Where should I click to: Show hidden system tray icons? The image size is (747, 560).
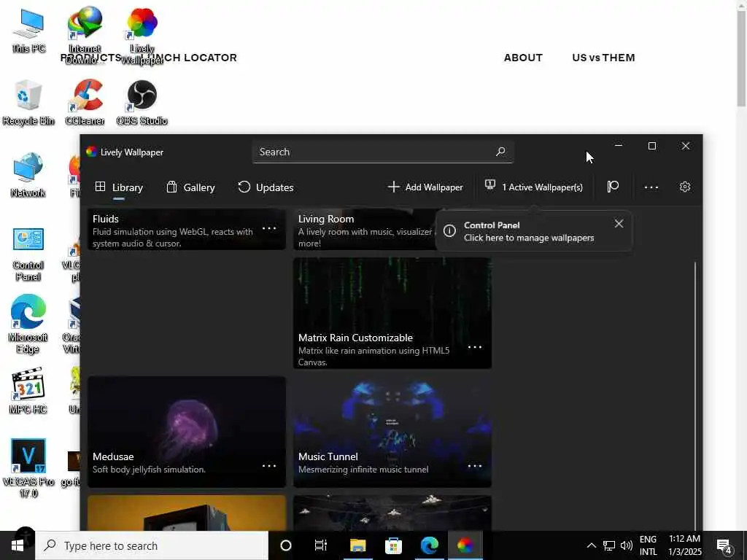(591, 545)
